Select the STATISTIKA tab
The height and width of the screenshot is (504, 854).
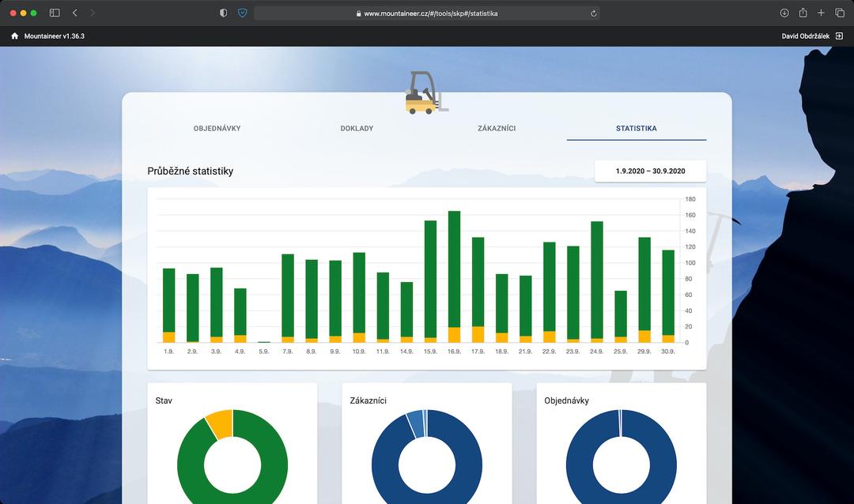(636, 129)
